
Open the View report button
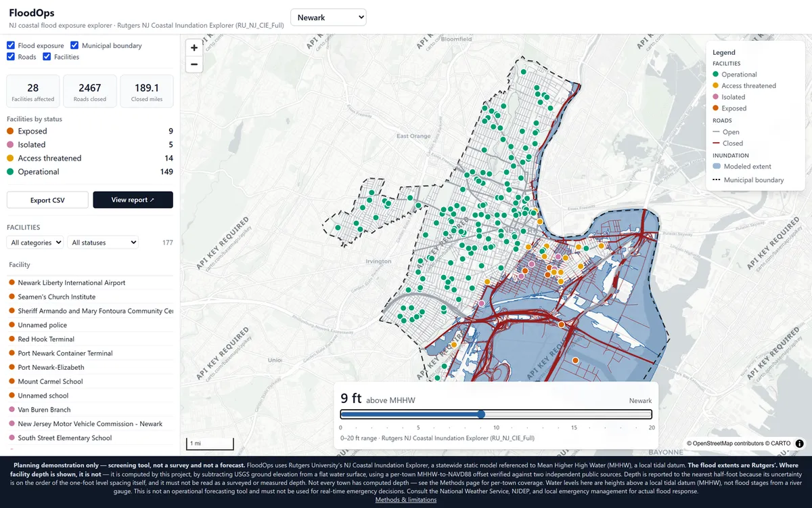point(133,200)
